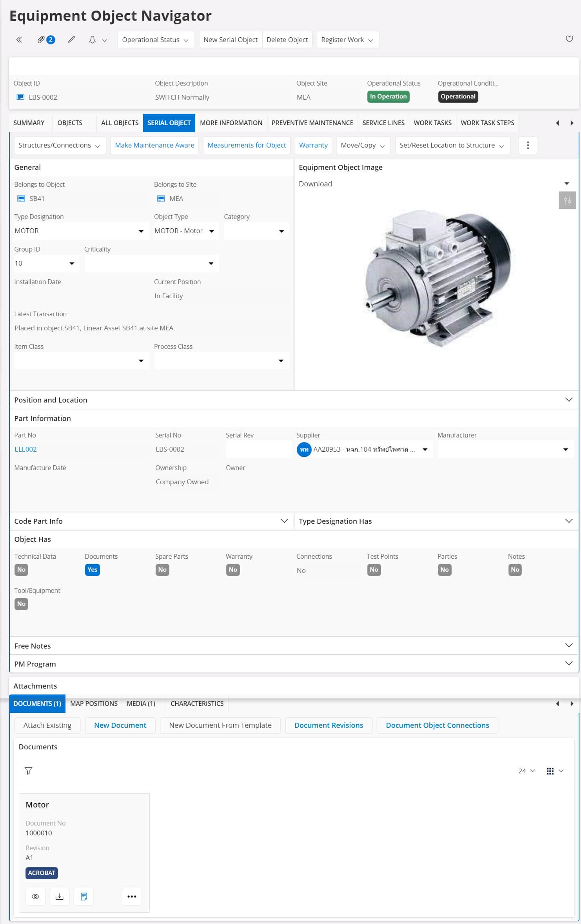This screenshot has width=581, height=924.
Task: Toggle the Technical Data No badge
Action: tap(21, 570)
